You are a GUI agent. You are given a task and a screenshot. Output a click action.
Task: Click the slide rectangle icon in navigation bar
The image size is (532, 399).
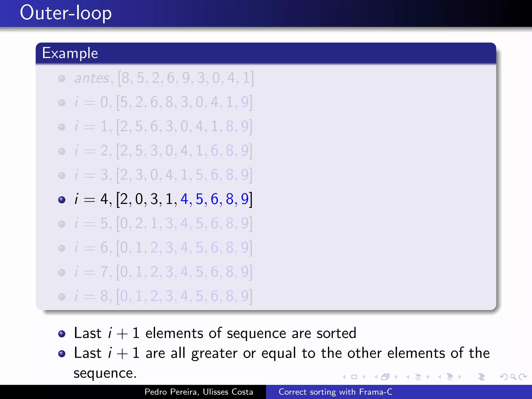(354, 377)
